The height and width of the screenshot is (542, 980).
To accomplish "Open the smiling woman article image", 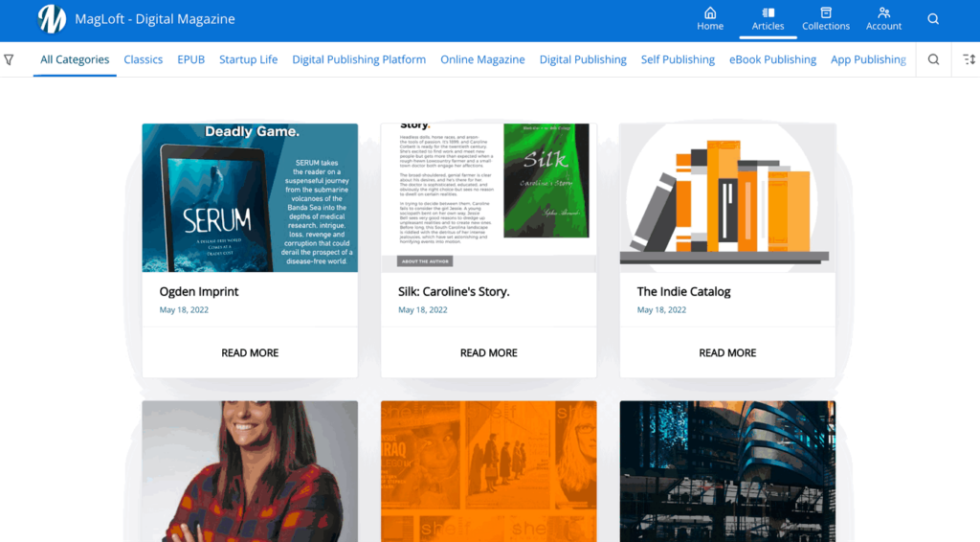I will (250, 471).
